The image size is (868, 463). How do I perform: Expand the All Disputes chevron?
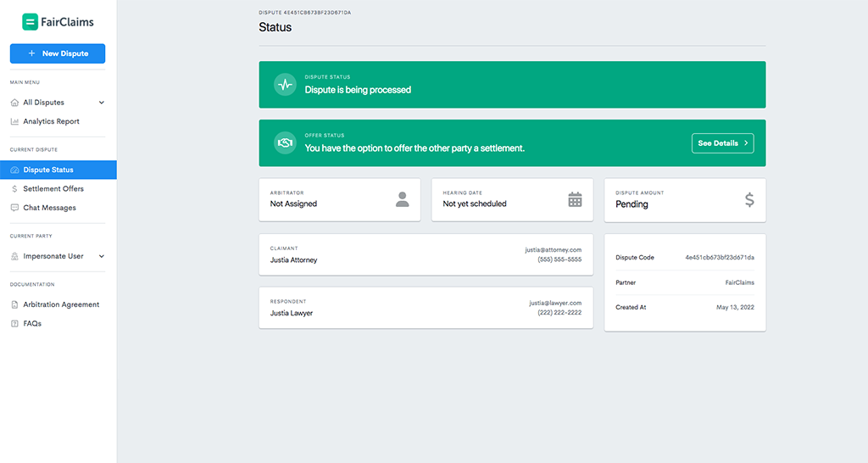[x=102, y=103]
